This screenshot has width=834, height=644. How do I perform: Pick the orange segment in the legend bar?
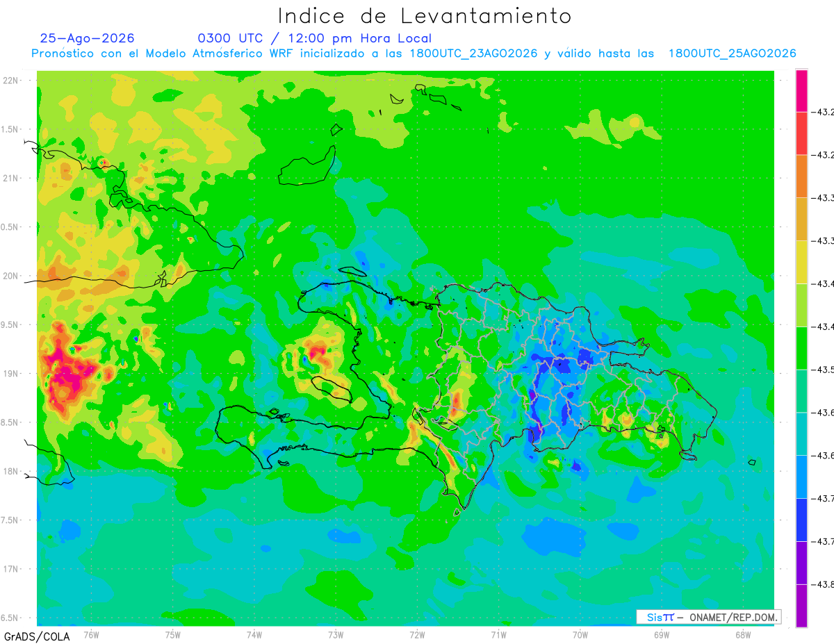pyautogui.click(x=801, y=176)
